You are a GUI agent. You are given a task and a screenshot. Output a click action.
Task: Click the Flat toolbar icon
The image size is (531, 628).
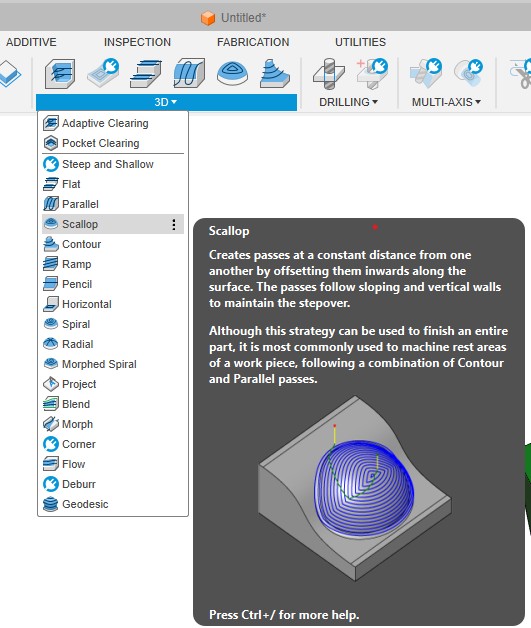146,73
